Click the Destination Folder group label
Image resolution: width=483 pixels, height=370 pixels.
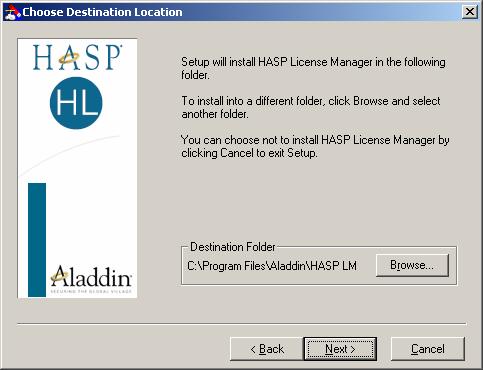[233, 247]
